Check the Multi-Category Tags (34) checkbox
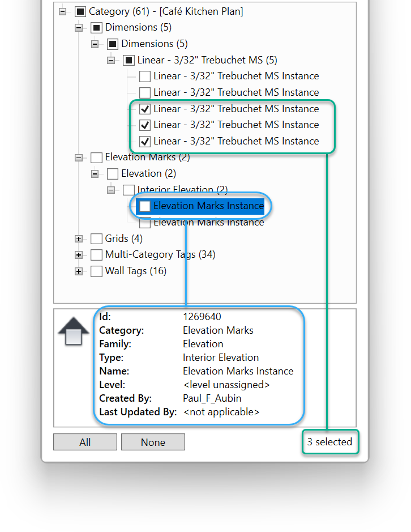This screenshot has width=411, height=532. 97,254
